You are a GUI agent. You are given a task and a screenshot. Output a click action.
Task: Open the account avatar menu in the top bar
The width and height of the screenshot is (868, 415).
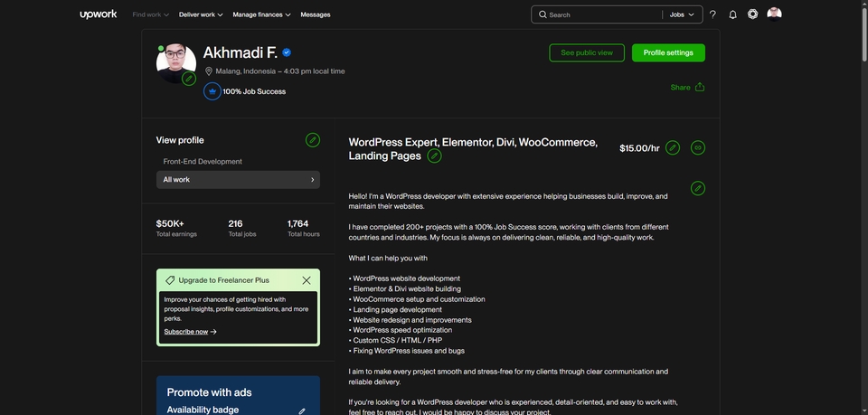tap(774, 14)
